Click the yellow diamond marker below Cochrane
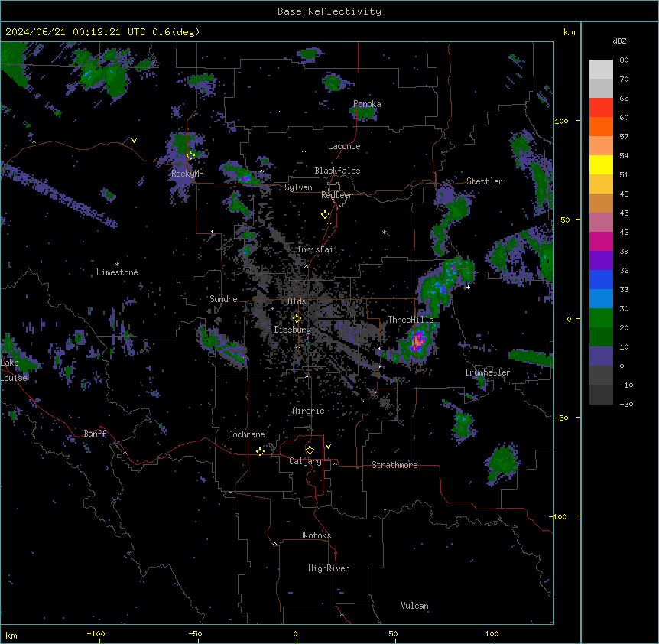Screen dimensions: 659x644 click(260, 451)
